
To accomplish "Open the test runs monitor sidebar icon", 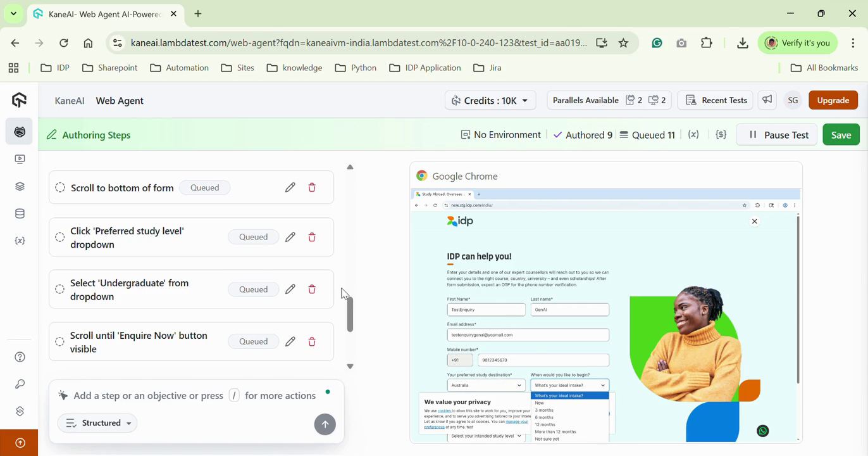I will coord(20,159).
